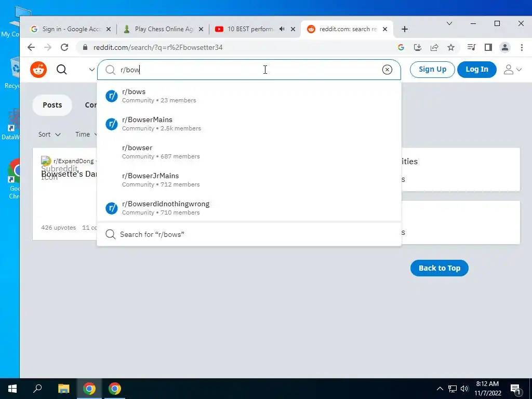Click the install app icon
Viewport: 532px width, 399px height.
418,47
